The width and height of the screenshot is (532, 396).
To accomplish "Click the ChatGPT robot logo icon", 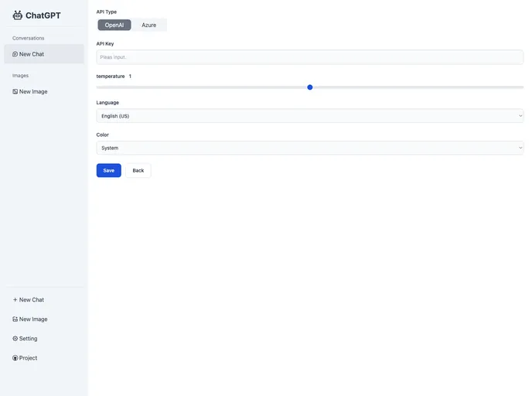I will [17, 15].
